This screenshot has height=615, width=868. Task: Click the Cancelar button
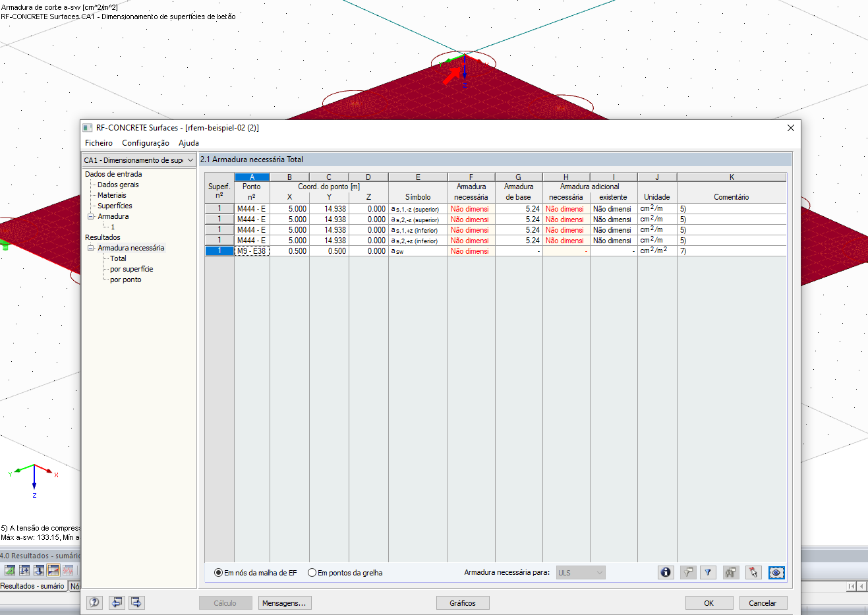tap(763, 603)
